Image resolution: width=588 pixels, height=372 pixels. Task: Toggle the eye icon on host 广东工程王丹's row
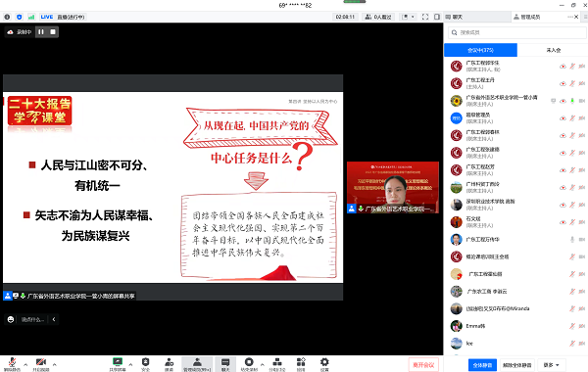[x=563, y=83]
